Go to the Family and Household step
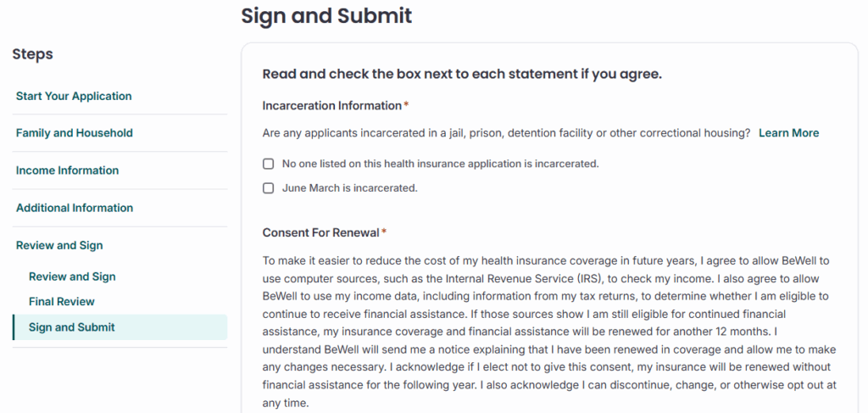The width and height of the screenshot is (868, 413). 74,133
